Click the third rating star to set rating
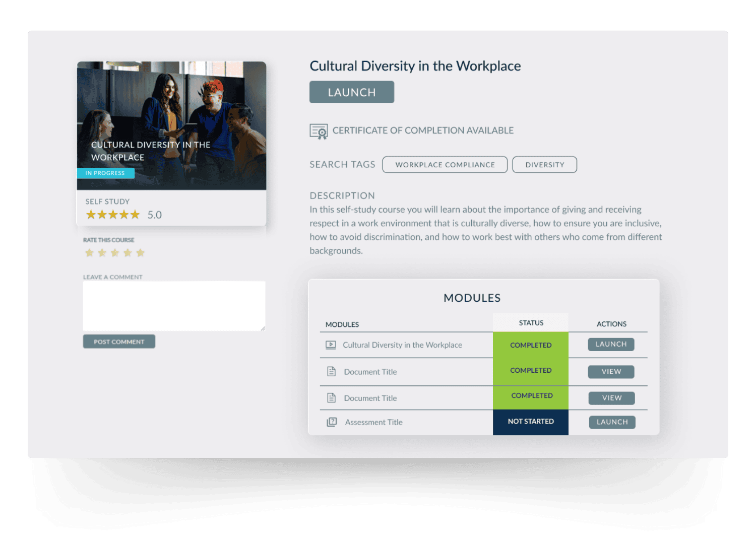This screenshot has height=544, width=756. pyautogui.click(x=115, y=253)
